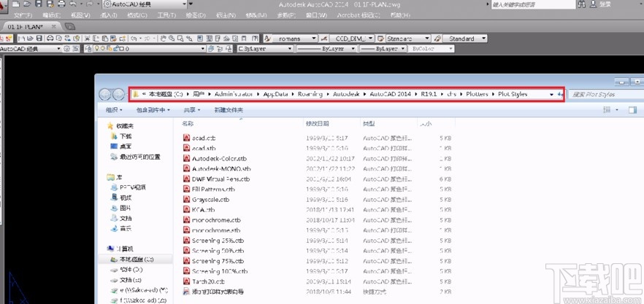Open the table style Standard dropdown
This screenshot has height=304, width=644.
[428, 39]
